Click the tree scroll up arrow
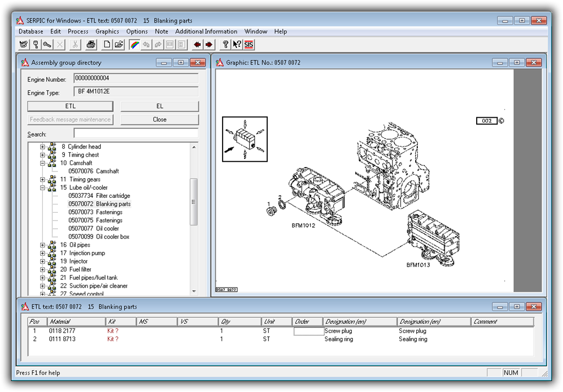The width and height of the screenshot is (563, 392). [x=194, y=147]
